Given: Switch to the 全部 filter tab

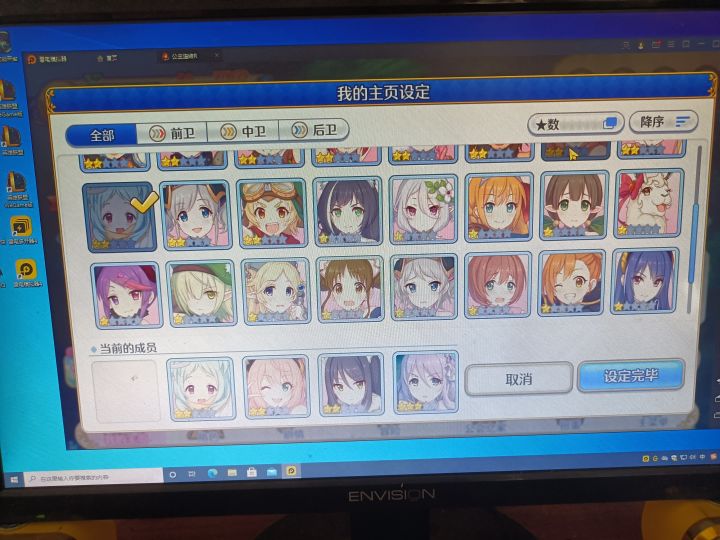Looking at the screenshot, I should (x=101, y=135).
